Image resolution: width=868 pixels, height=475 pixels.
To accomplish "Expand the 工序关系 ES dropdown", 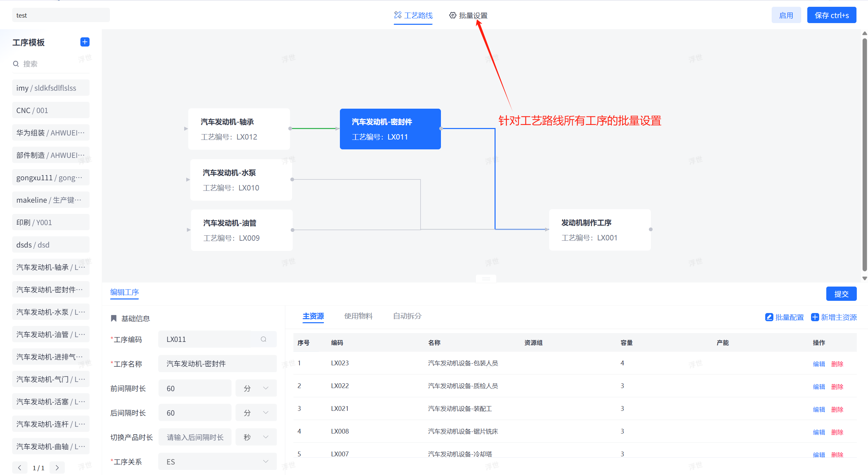I will click(217, 462).
